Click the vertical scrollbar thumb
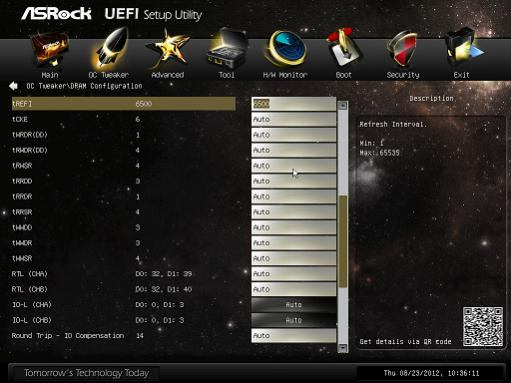Viewport: 511px width, 383px height. (x=343, y=241)
